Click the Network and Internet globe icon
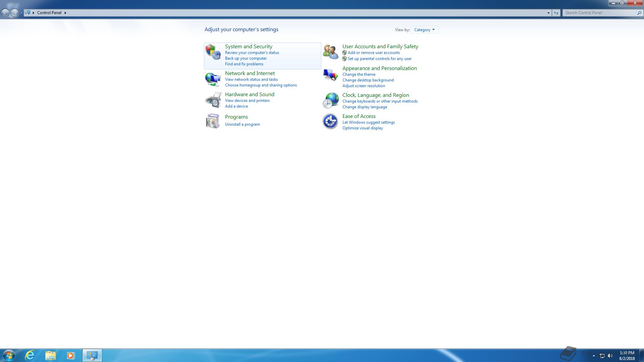Screen dimensions: 644x362 click(213, 79)
